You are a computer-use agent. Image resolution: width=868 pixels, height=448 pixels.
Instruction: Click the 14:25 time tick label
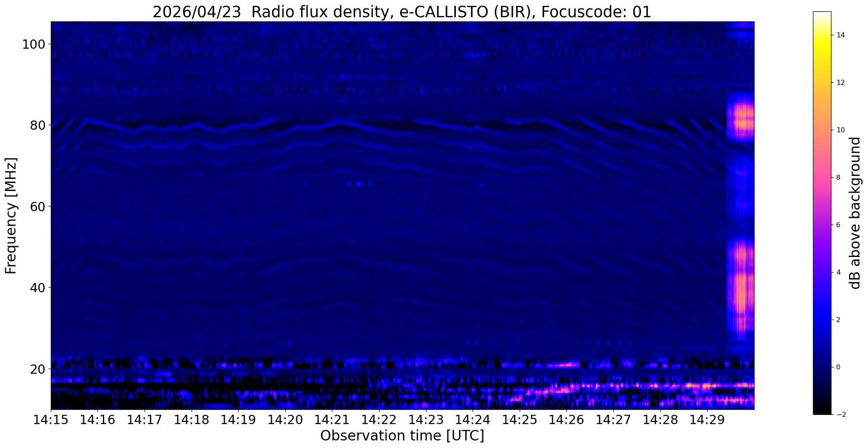click(x=520, y=420)
